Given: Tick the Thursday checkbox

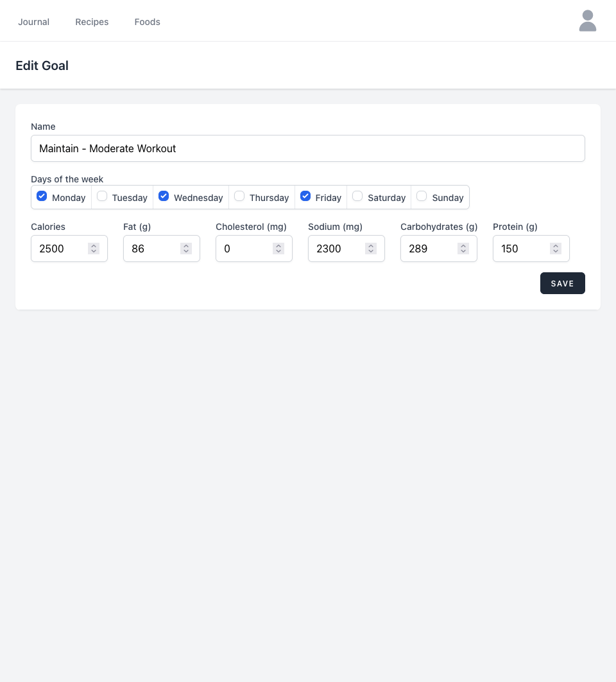Looking at the screenshot, I should click(239, 197).
